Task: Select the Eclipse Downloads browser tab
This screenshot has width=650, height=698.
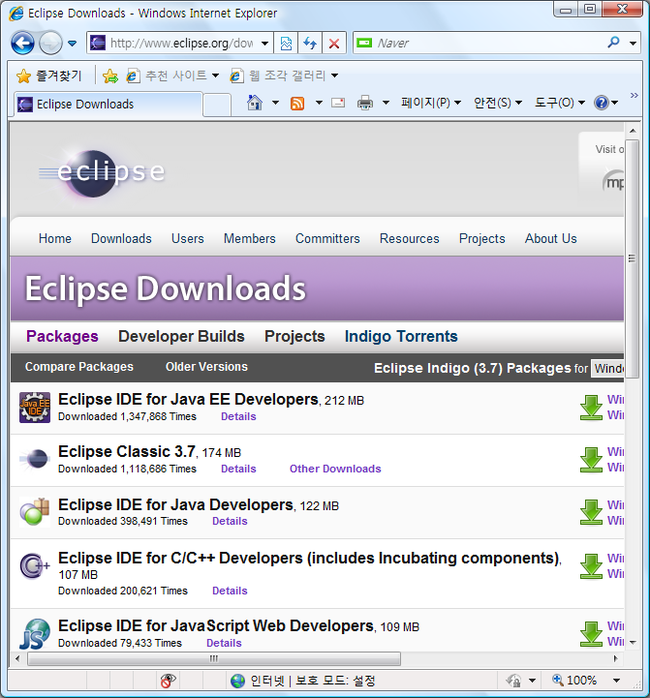Action: coord(108,104)
